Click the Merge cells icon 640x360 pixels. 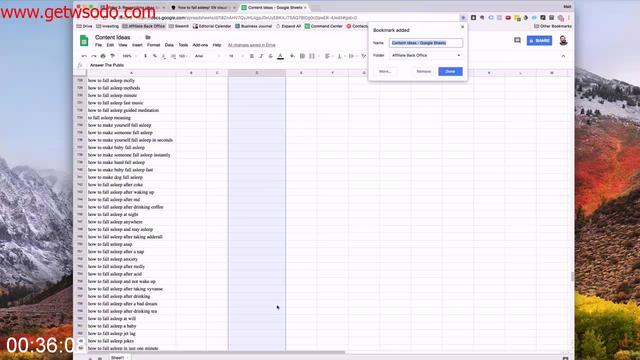tap(312, 56)
